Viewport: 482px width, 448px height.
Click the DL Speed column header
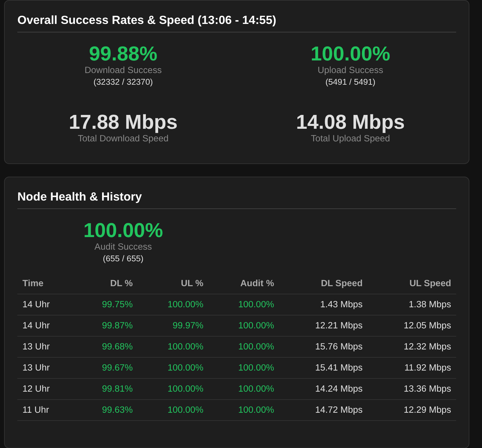341,283
